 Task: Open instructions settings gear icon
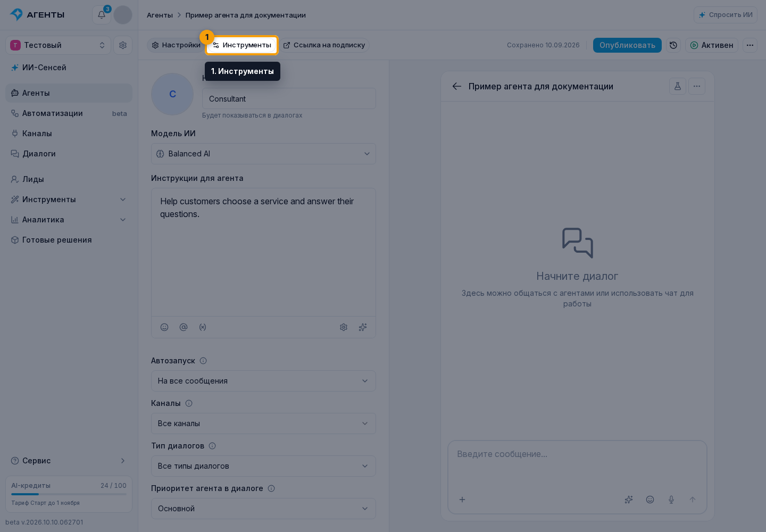coord(344,327)
